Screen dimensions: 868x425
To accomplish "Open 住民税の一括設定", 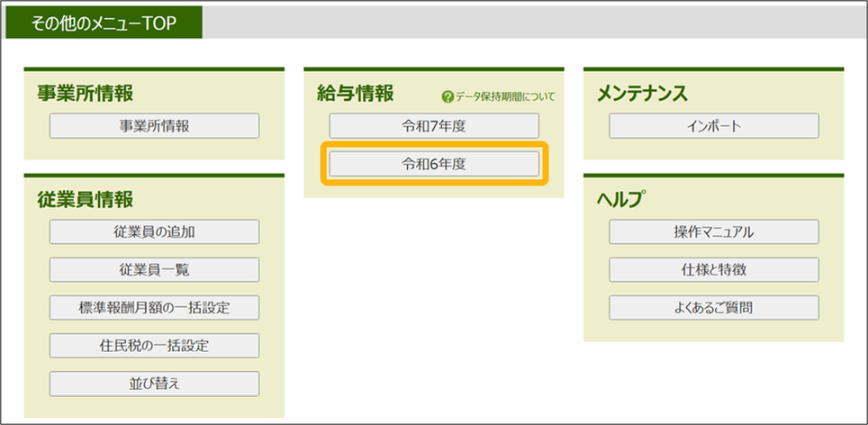I will pos(154,345).
